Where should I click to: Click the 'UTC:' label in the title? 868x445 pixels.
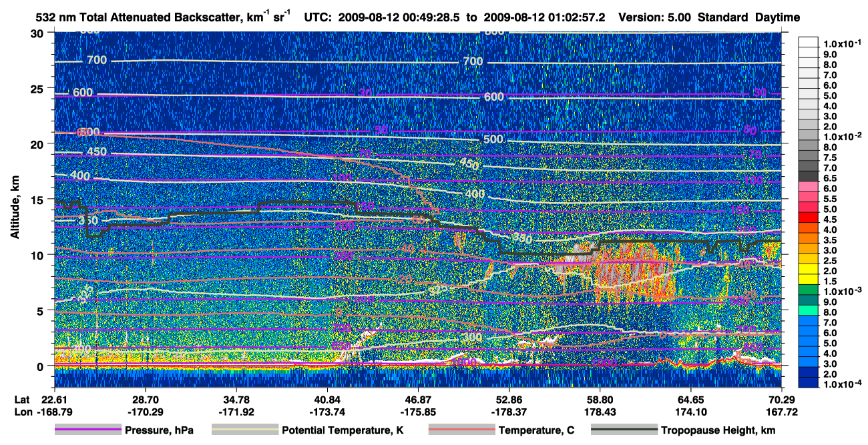(317, 17)
